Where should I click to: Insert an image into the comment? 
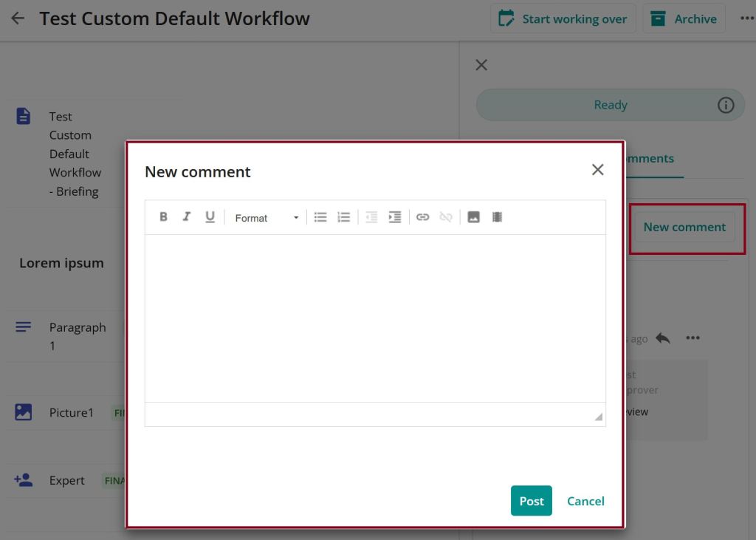[x=474, y=217]
